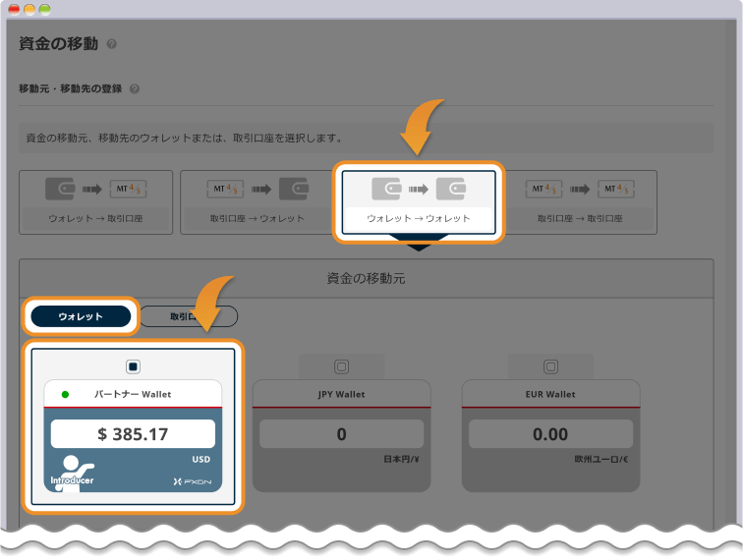Close the window with red button

coord(14,10)
